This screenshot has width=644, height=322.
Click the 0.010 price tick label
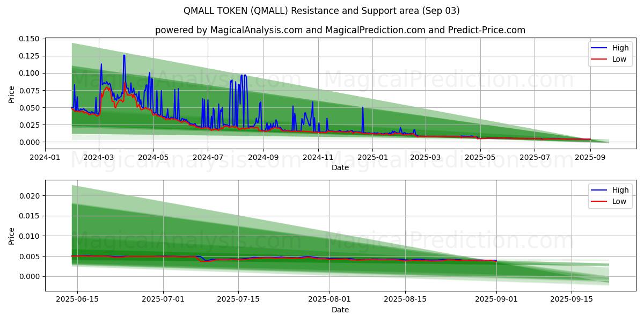(x=29, y=236)
